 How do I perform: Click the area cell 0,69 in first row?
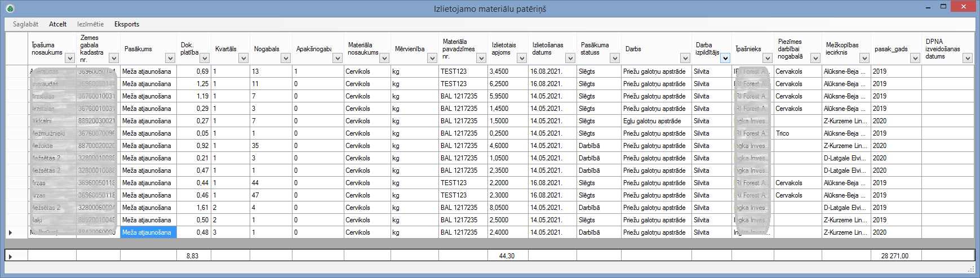pyautogui.click(x=194, y=71)
